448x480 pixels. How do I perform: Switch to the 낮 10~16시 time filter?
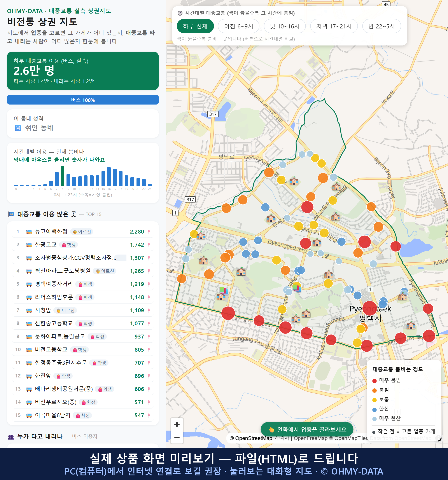coord(285,26)
